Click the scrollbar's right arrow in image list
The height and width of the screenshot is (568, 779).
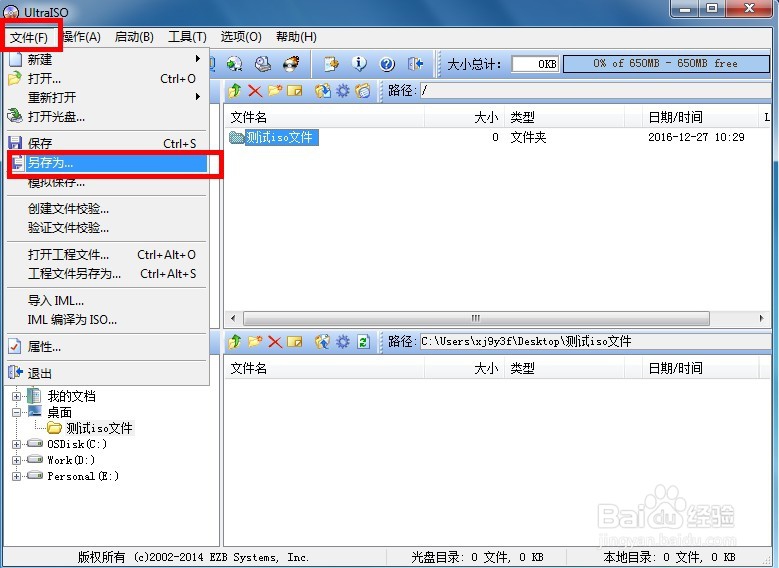(x=761, y=318)
